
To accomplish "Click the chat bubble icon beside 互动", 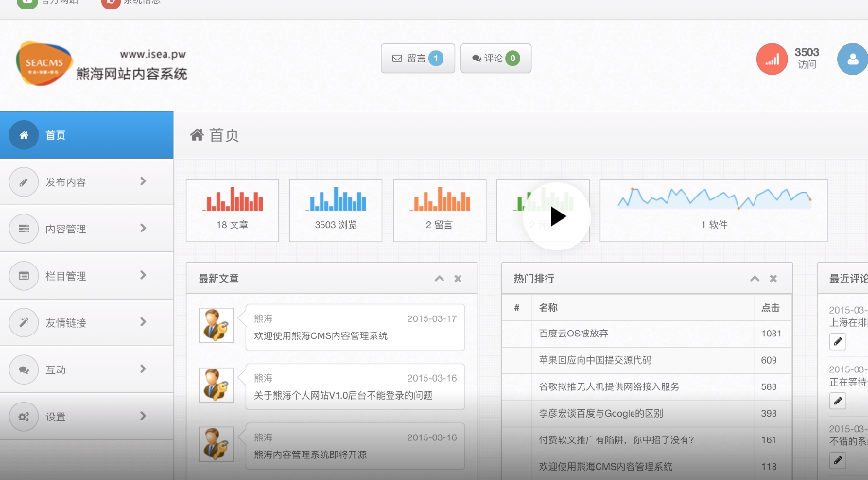I will (x=24, y=370).
